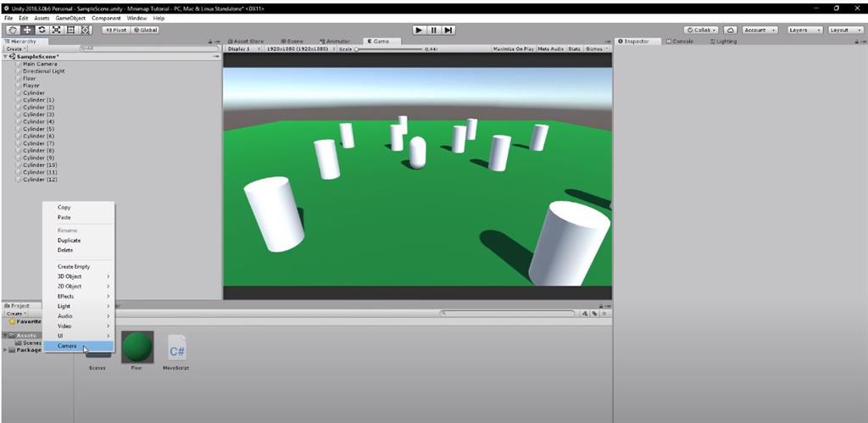This screenshot has height=423, width=868.
Task: Select the Hand tool in toolbar
Action: tap(13, 30)
